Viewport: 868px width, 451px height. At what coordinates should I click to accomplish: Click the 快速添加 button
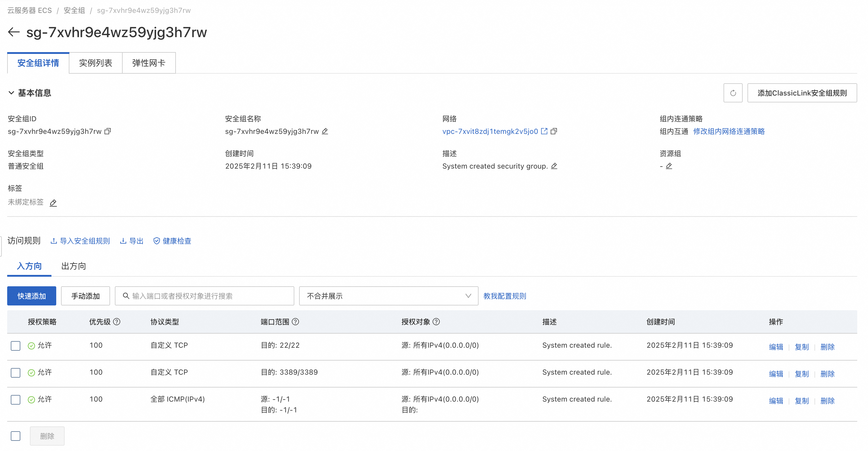tap(32, 296)
